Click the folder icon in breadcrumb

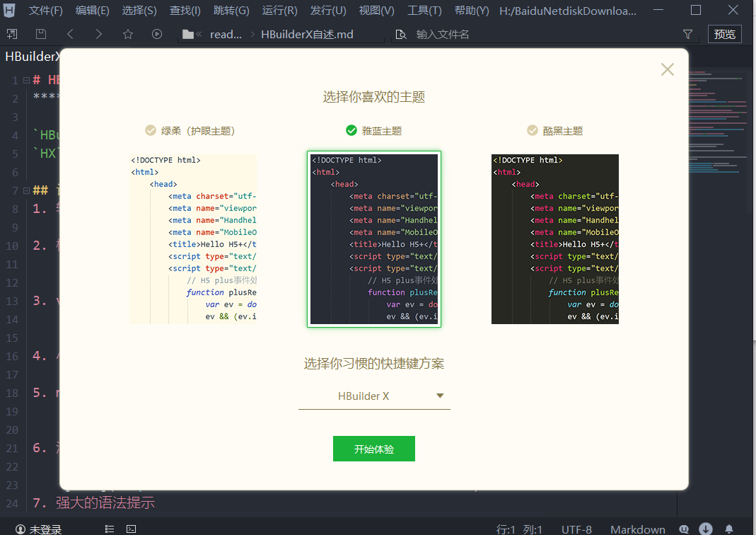[x=188, y=34]
